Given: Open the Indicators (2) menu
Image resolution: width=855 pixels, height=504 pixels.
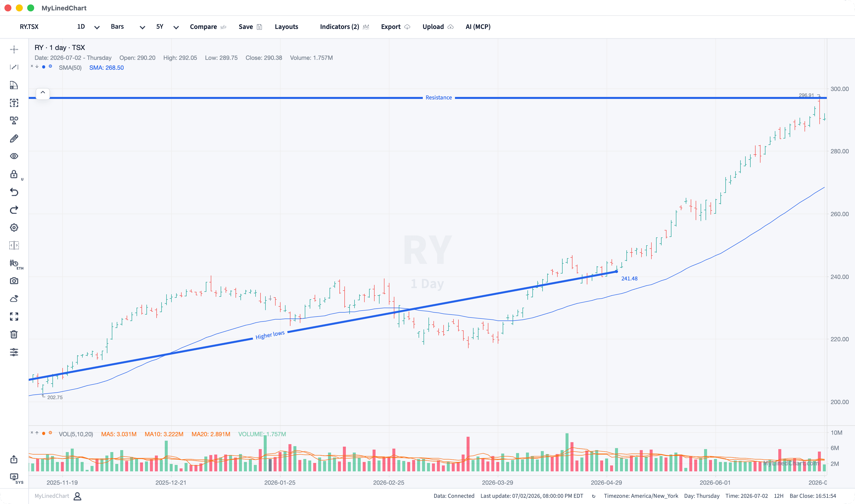Looking at the screenshot, I should point(344,27).
